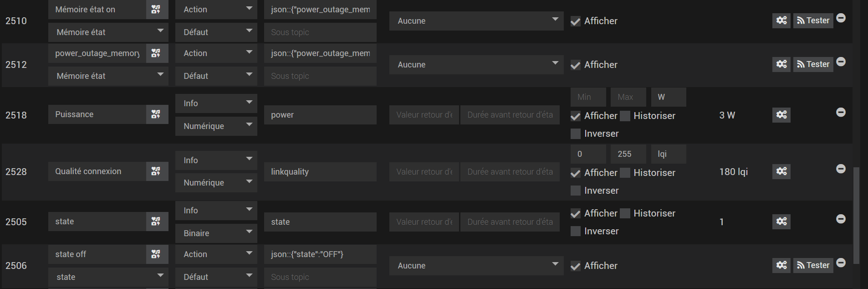This screenshot has width=868, height=289.
Task: Open configuration gears for command 2510
Action: [781, 21]
